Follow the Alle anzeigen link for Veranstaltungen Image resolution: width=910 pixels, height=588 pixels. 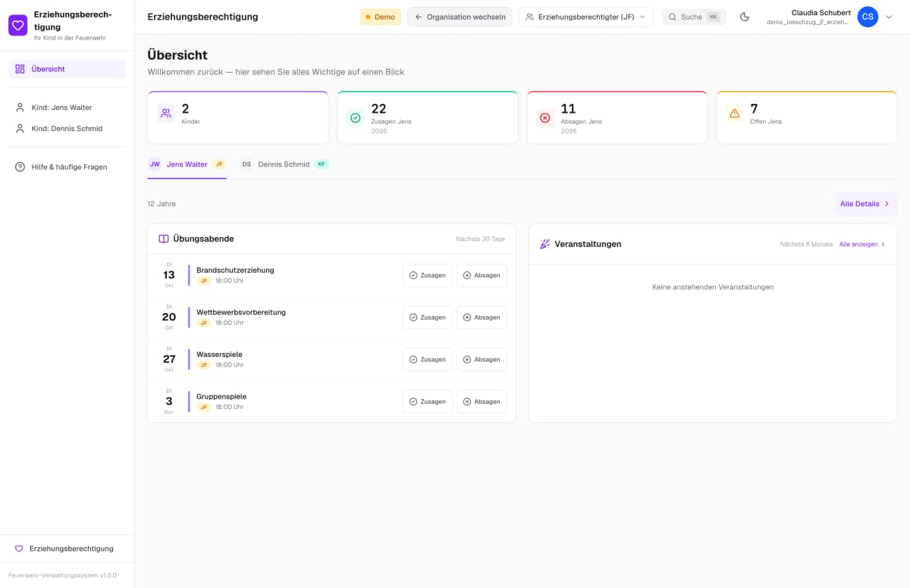862,244
